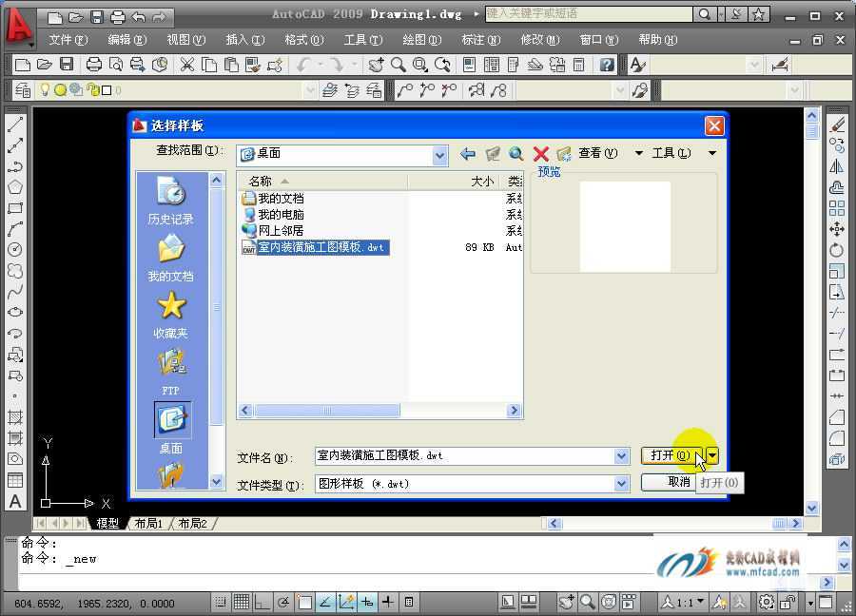Click the Cut scissors icon
The height and width of the screenshot is (616, 856).
187,65
